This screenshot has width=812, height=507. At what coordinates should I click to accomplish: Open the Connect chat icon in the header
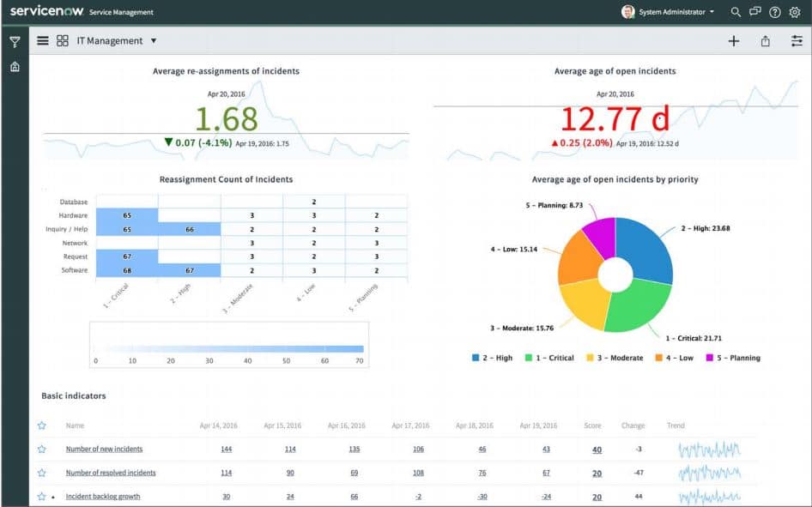[x=754, y=12]
